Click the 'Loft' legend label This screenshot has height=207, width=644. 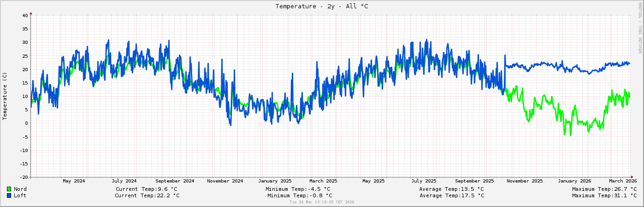[x=20, y=195]
